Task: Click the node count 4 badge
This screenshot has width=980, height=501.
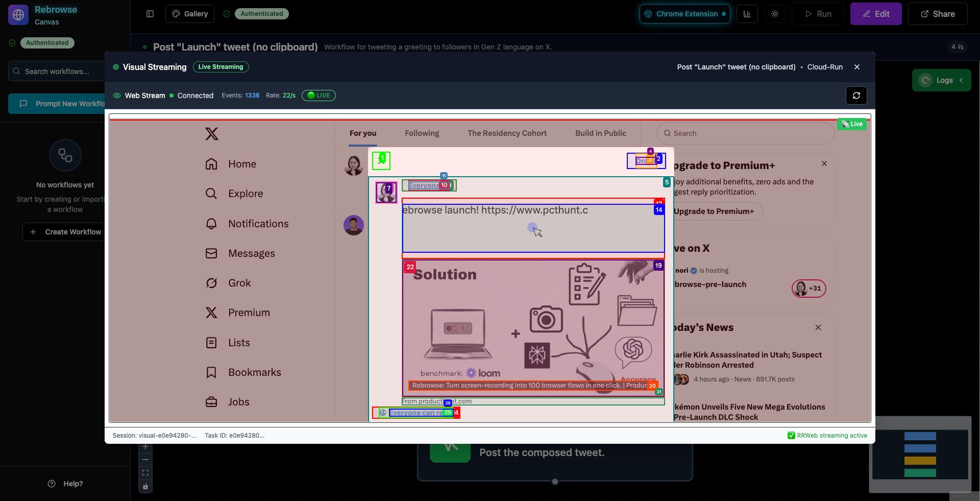Action: point(957,47)
